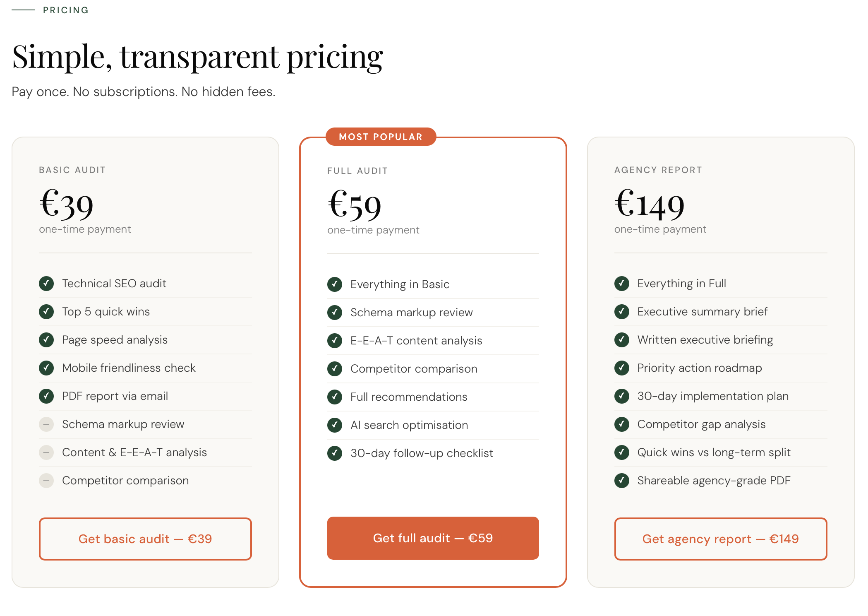Click the dash icon beside Competitor comparison in Basic

(x=46, y=481)
